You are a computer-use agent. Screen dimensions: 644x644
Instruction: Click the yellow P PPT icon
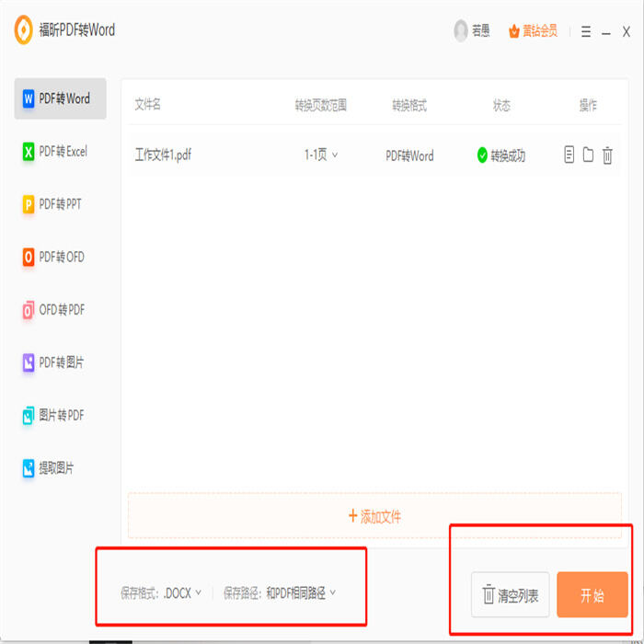tap(29, 204)
